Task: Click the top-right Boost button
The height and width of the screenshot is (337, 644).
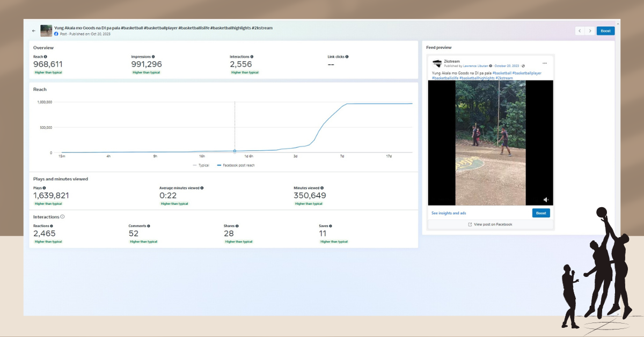Action: [605, 31]
